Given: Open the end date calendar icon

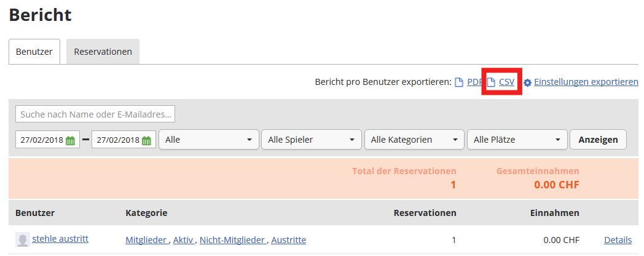Looking at the screenshot, I should 146,140.
